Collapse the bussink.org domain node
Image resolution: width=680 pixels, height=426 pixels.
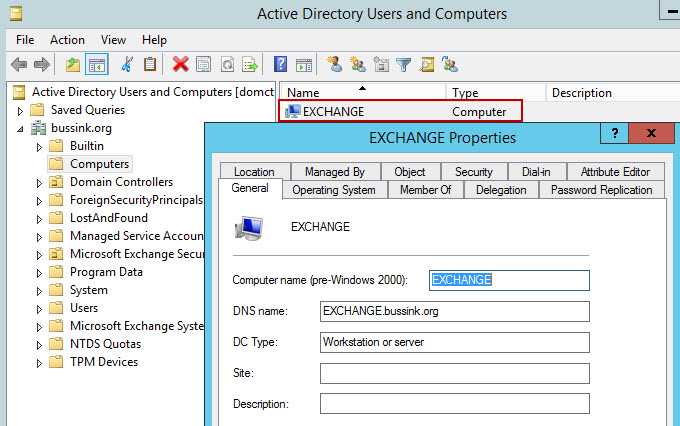click(20, 129)
